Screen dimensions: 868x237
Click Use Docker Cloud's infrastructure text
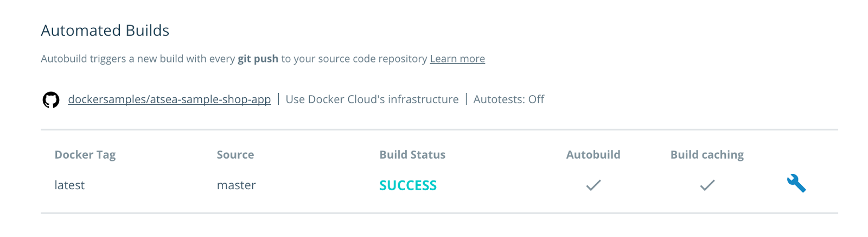point(372,99)
